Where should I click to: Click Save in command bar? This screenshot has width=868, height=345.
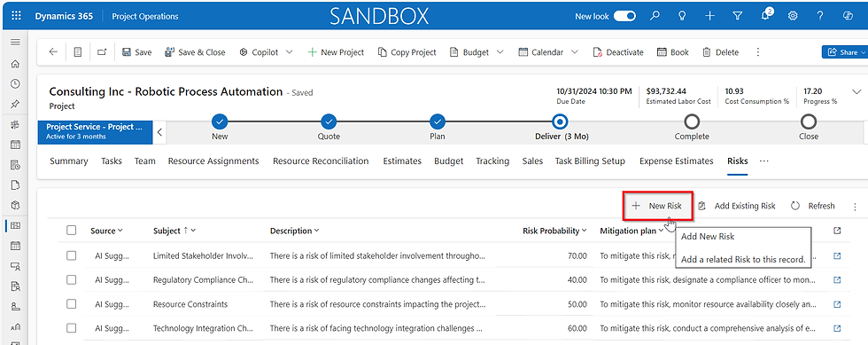pyautogui.click(x=136, y=52)
